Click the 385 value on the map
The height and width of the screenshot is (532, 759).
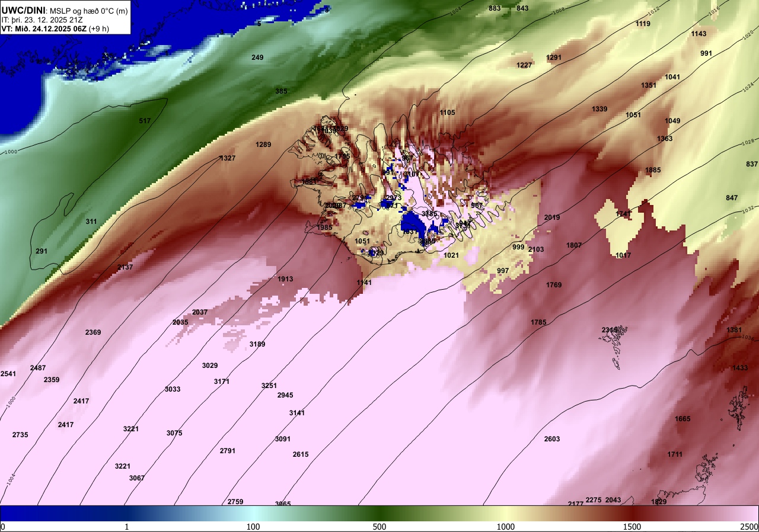[281, 91]
